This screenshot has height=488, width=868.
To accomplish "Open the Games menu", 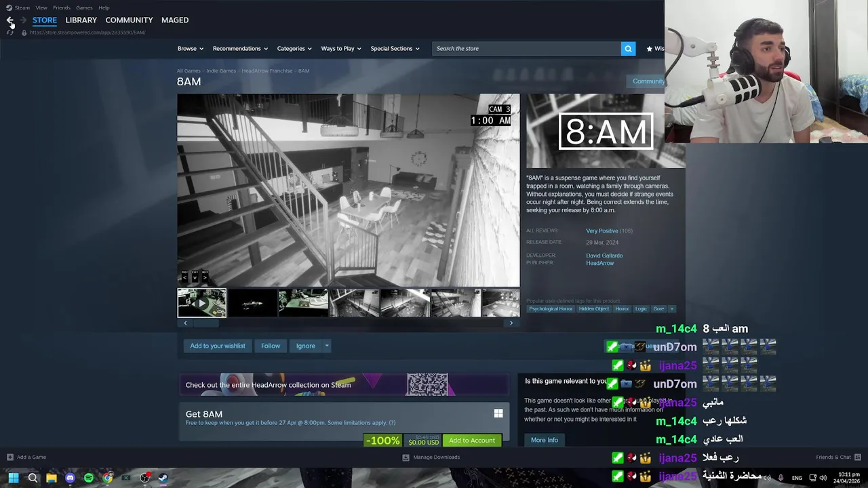I will 84,7.
